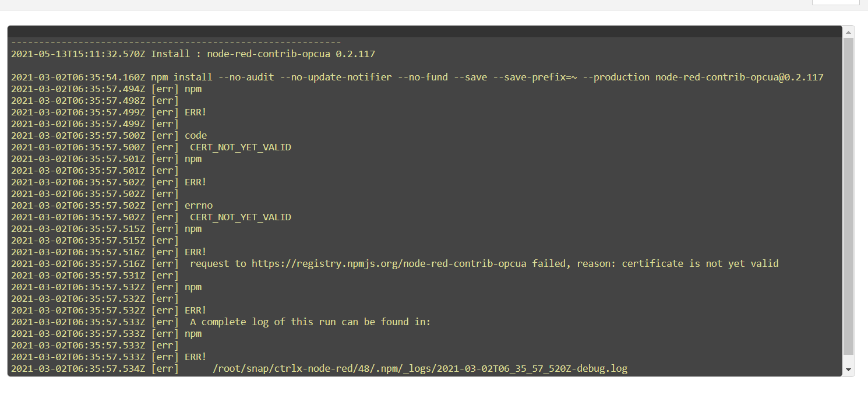Image resolution: width=868 pixels, height=398 pixels.
Task: Click the word 'code' in the log
Action: point(196,135)
